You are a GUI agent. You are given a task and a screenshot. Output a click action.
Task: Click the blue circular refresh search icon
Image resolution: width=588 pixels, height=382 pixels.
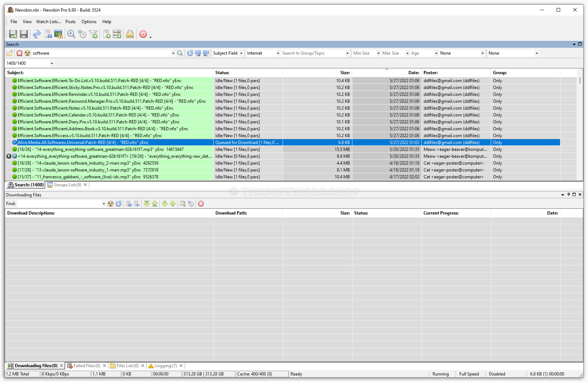pyautogui.click(x=190, y=53)
